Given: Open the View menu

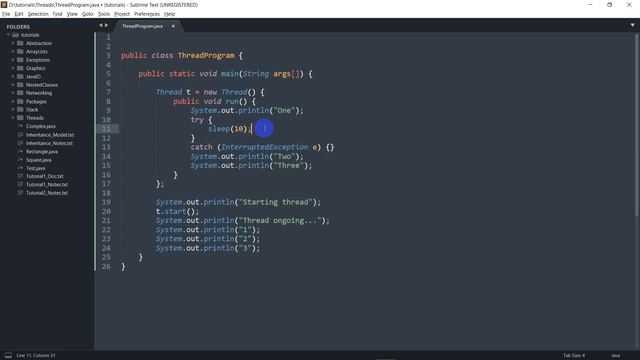Looking at the screenshot, I should coord(72,14).
